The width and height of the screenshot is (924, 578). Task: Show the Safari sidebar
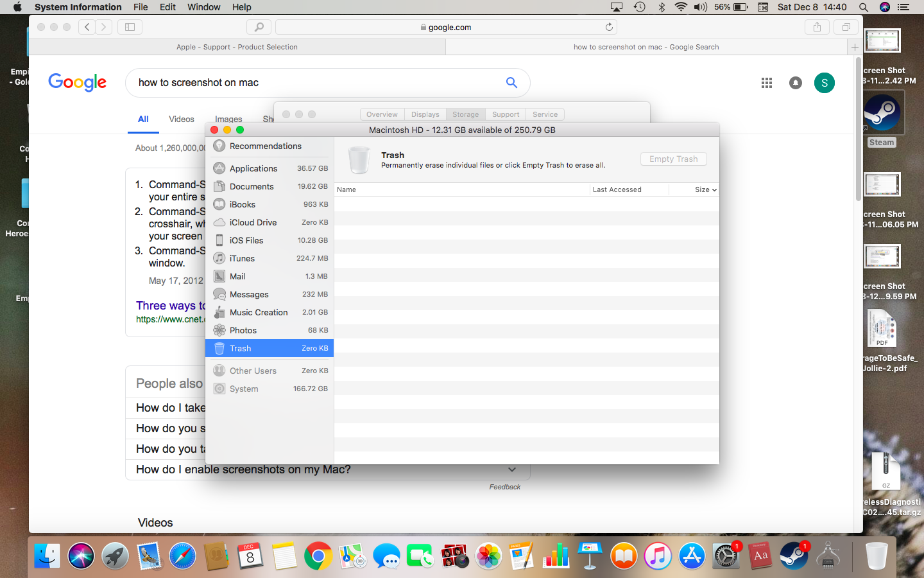(130, 27)
